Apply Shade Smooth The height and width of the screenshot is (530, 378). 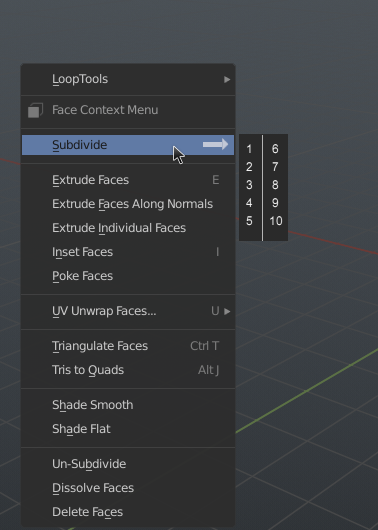[x=128, y=405]
